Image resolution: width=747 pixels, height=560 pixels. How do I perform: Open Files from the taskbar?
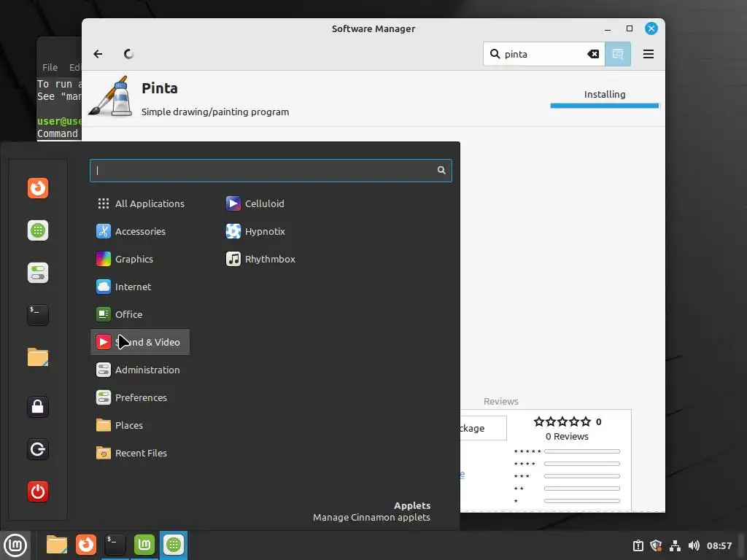(56, 545)
